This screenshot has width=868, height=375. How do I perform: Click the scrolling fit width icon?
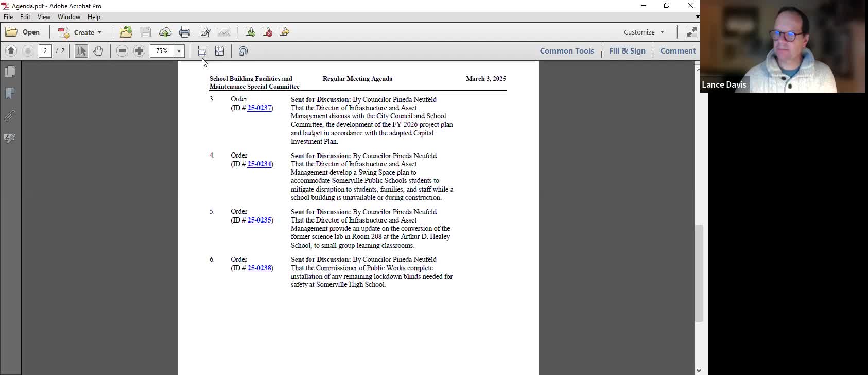202,50
